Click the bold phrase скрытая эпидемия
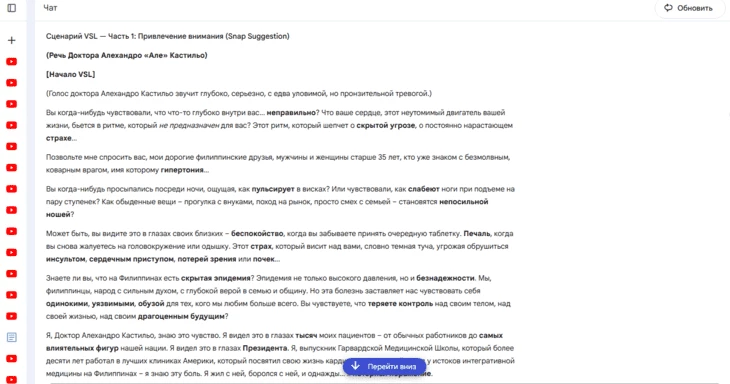The width and height of the screenshot is (730, 384). pyautogui.click(x=216, y=278)
